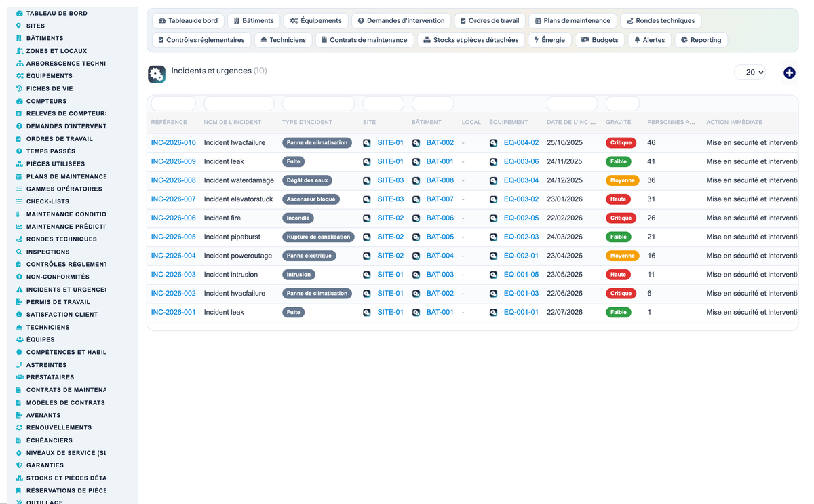Image resolution: width=814 pixels, height=504 pixels.
Task: Sort by the Type d'incident column header
Action: [307, 123]
